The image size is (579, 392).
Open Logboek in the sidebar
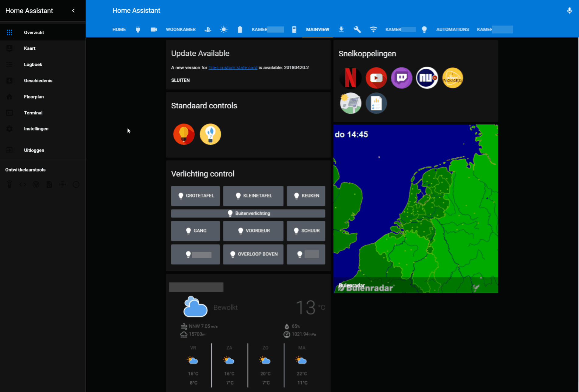[43, 64]
